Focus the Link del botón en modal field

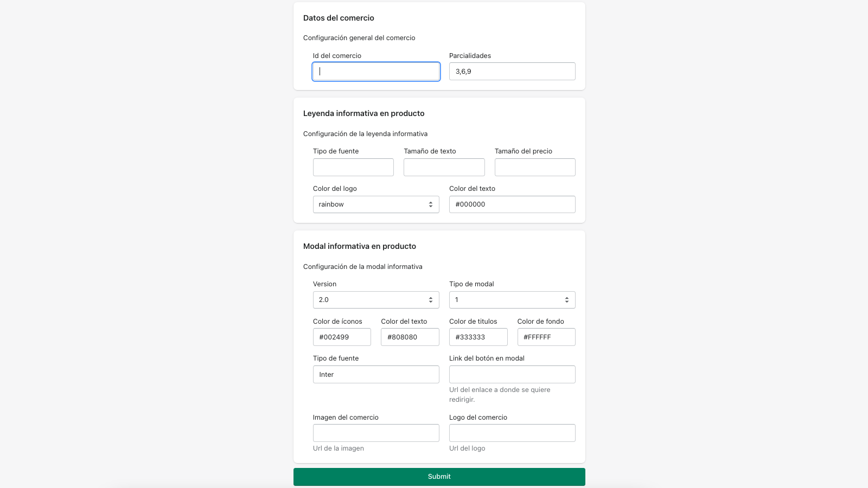(512, 375)
